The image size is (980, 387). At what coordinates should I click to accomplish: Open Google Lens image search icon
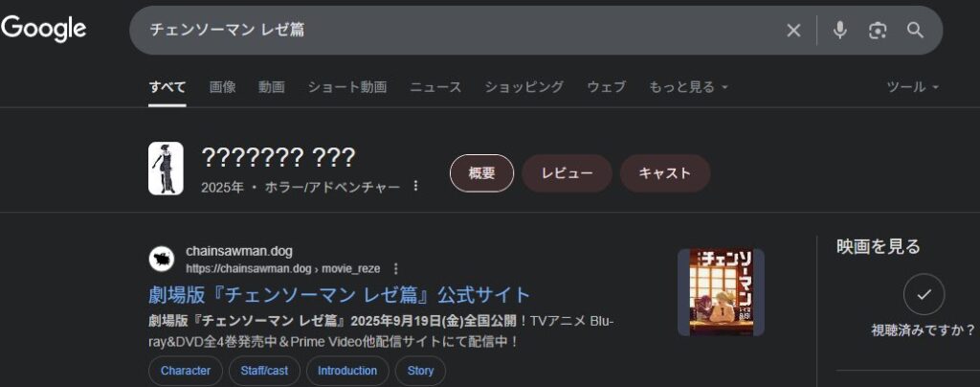pyautogui.click(x=878, y=31)
